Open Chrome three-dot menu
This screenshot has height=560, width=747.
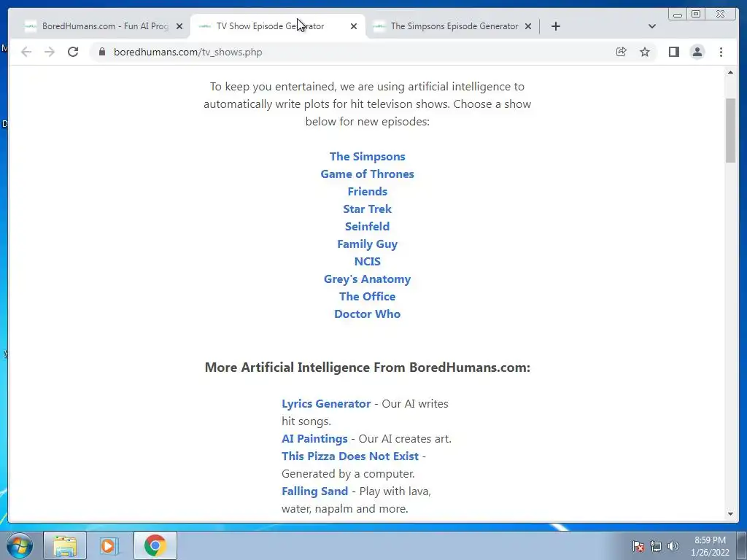pos(721,52)
